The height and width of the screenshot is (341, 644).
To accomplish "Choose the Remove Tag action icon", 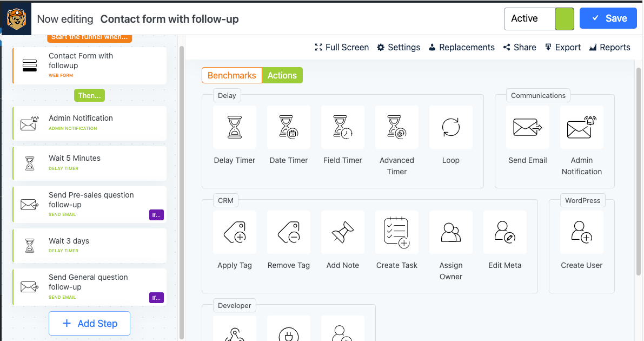I will (x=289, y=232).
